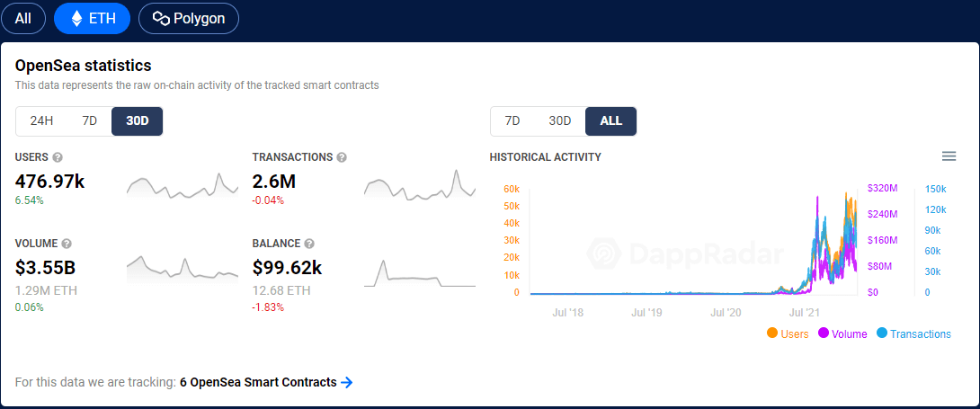Open the chart hamburger menu icon
The height and width of the screenshot is (409, 980).
click(x=949, y=156)
